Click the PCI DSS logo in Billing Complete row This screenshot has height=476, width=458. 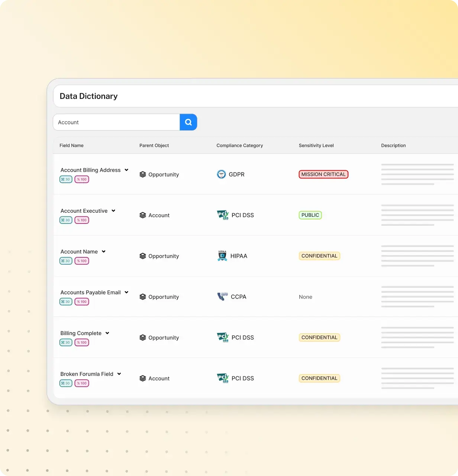tap(223, 337)
